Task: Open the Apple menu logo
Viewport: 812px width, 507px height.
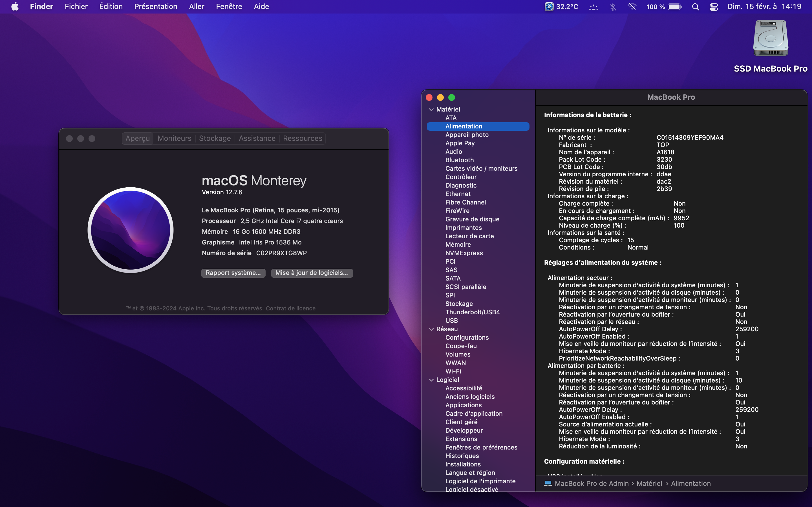Action: (15, 7)
